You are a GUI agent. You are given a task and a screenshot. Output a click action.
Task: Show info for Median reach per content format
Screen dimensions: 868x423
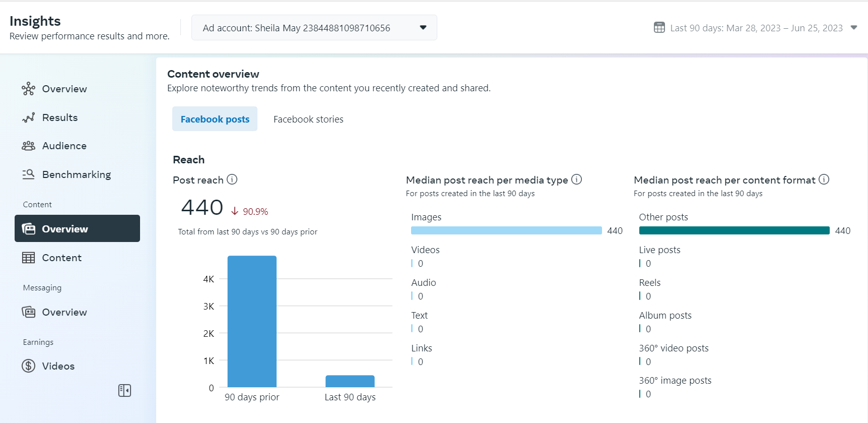coord(824,179)
